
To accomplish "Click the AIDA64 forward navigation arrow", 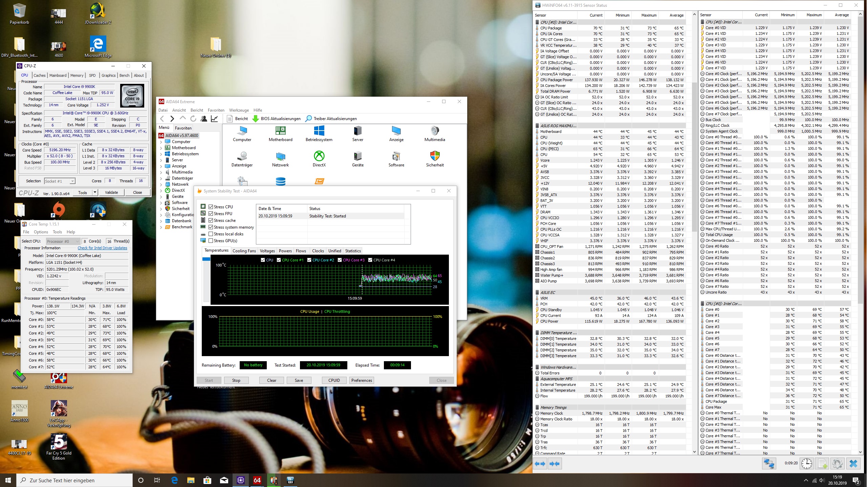I will [x=172, y=119].
